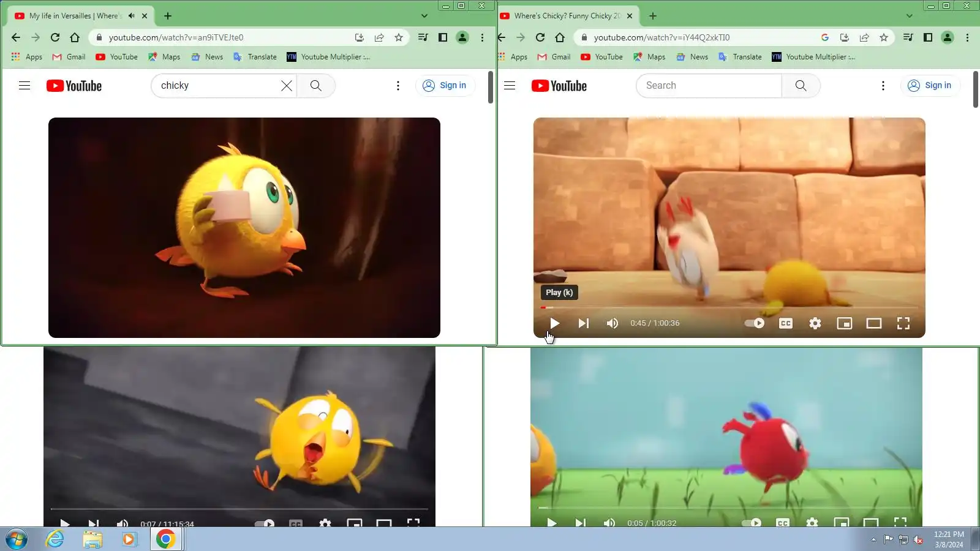Open new tab next to My life in Versailles
Image resolution: width=980 pixels, height=551 pixels.
click(168, 16)
